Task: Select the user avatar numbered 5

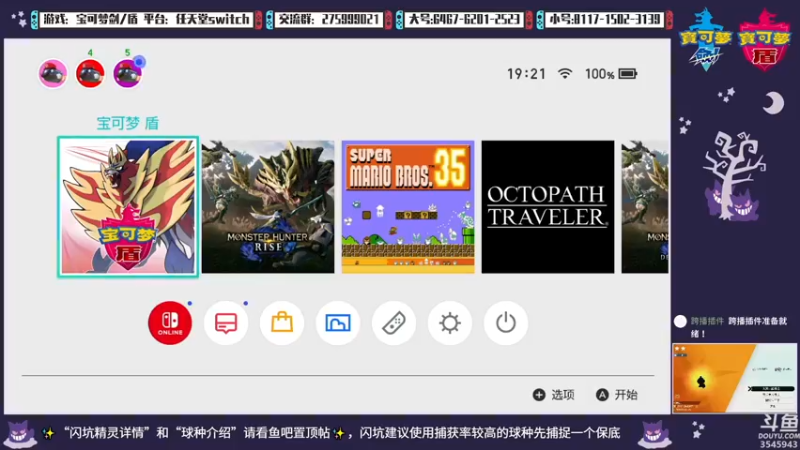Action: point(128,73)
